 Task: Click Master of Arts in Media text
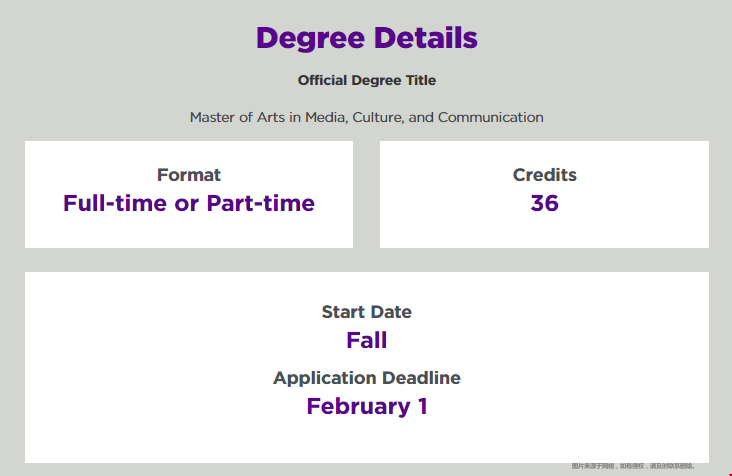268,117
